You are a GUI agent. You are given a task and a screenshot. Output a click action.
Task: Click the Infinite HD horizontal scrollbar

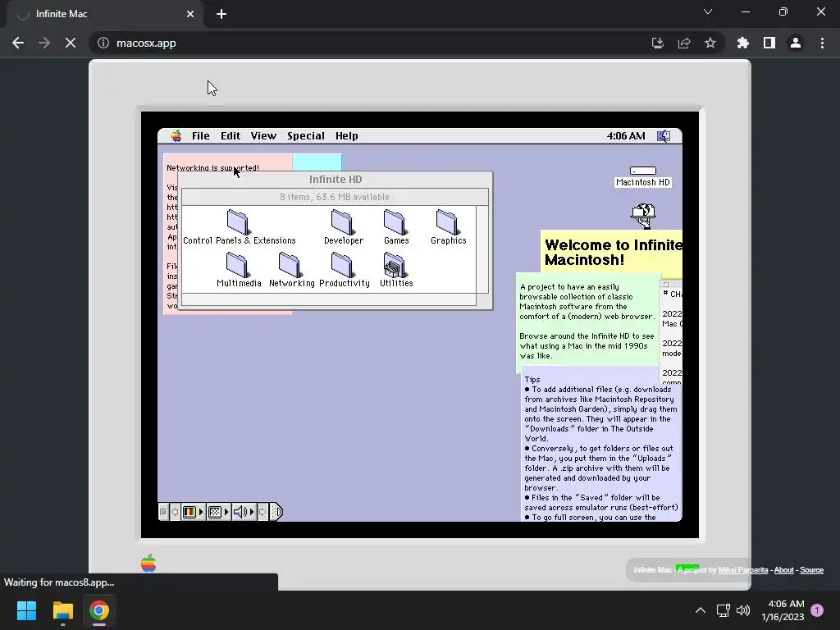pyautogui.click(x=329, y=299)
